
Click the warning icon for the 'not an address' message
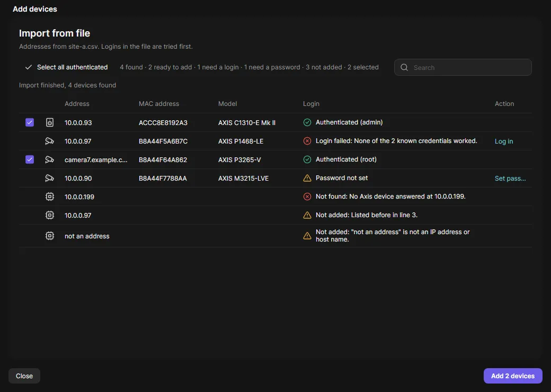pyautogui.click(x=307, y=236)
